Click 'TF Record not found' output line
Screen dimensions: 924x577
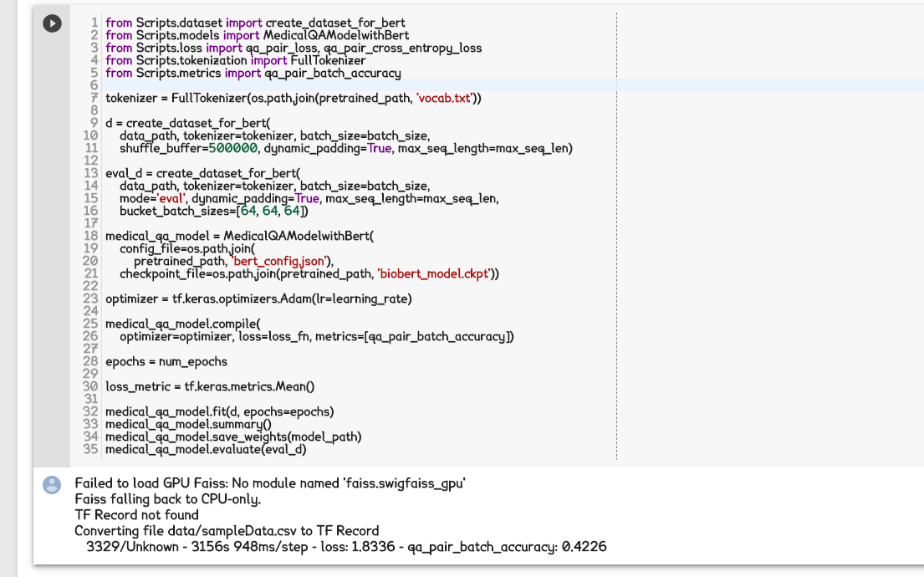coord(136,515)
